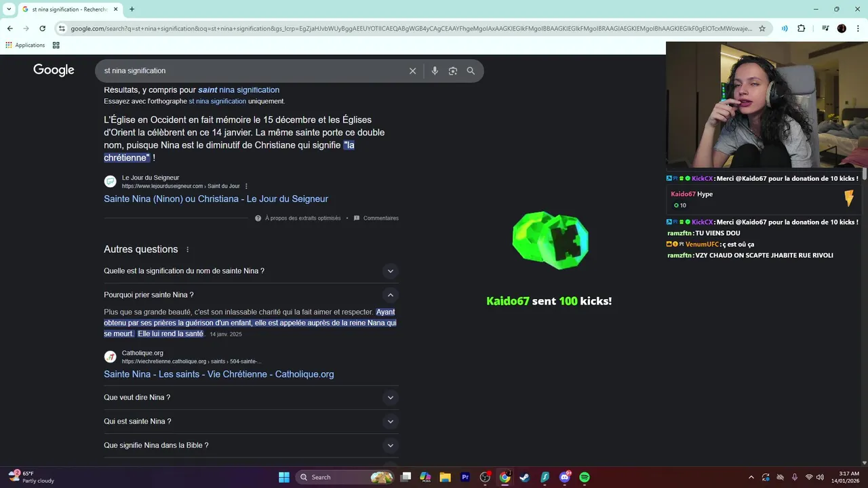868x488 pixels.
Task: Open Autres questions options menu
Action: 188,249
